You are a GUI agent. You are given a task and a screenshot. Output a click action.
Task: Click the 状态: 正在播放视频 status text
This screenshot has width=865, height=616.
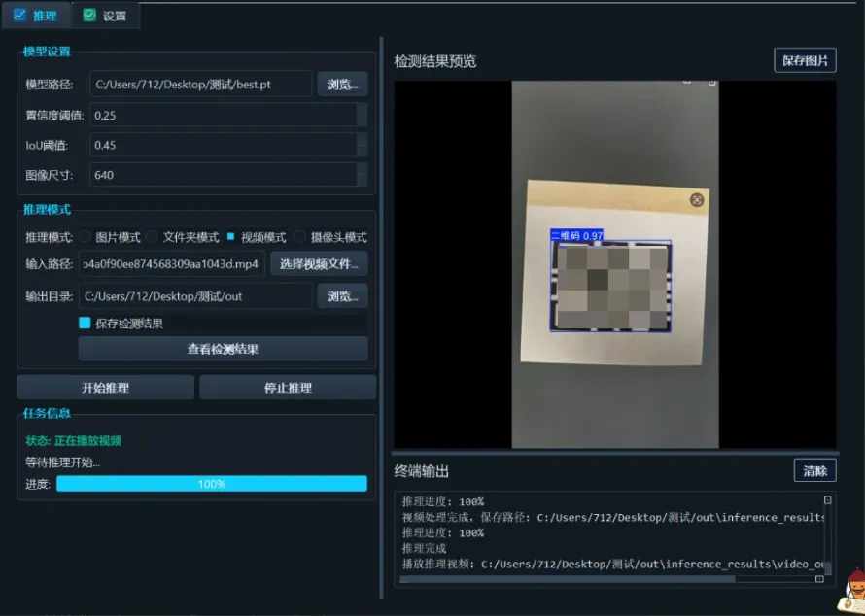click(x=73, y=441)
